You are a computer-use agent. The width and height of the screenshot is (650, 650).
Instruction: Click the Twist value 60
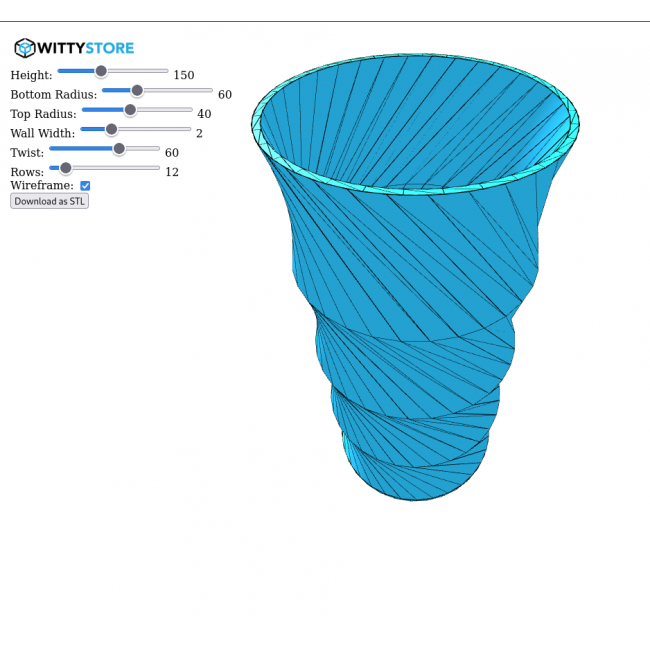pyautogui.click(x=172, y=153)
